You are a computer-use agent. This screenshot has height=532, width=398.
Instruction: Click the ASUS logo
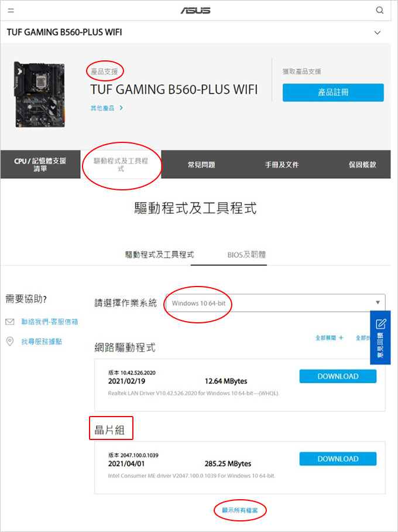coord(195,11)
